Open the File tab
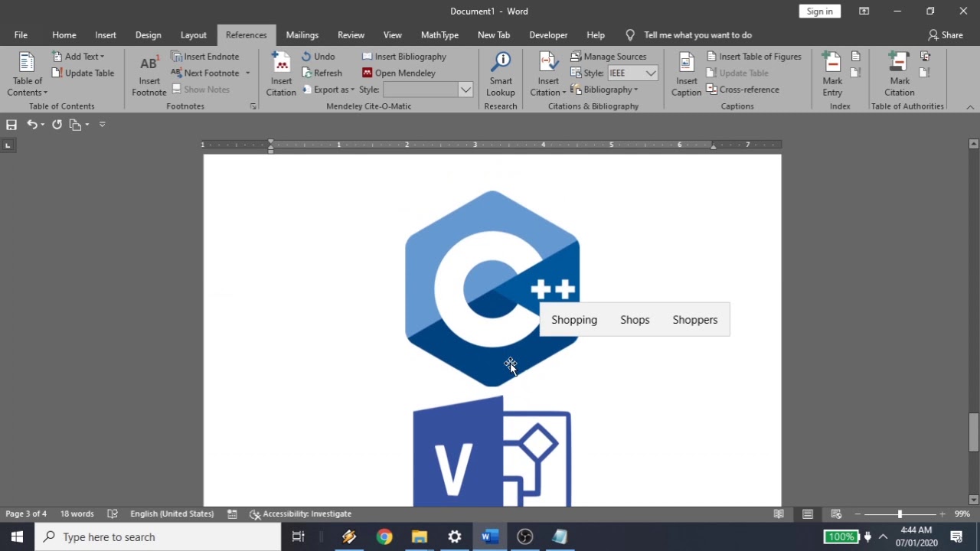This screenshot has width=980, height=551. point(21,35)
